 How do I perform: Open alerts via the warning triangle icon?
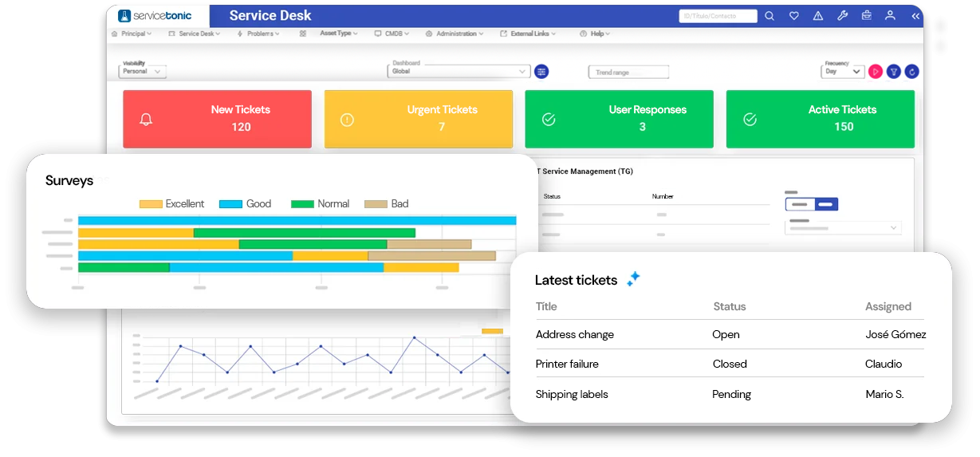[x=817, y=16]
